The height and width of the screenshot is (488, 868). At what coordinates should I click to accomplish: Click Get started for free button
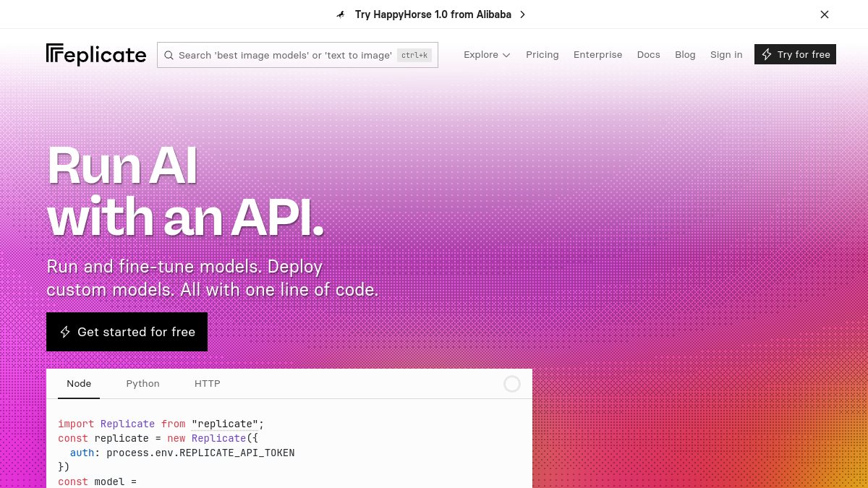(x=127, y=332)
